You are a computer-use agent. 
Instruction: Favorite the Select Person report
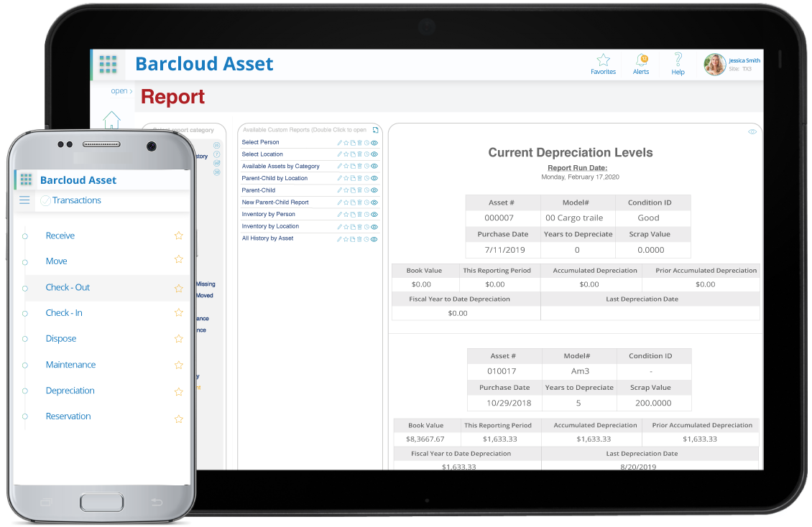[346, 143]
